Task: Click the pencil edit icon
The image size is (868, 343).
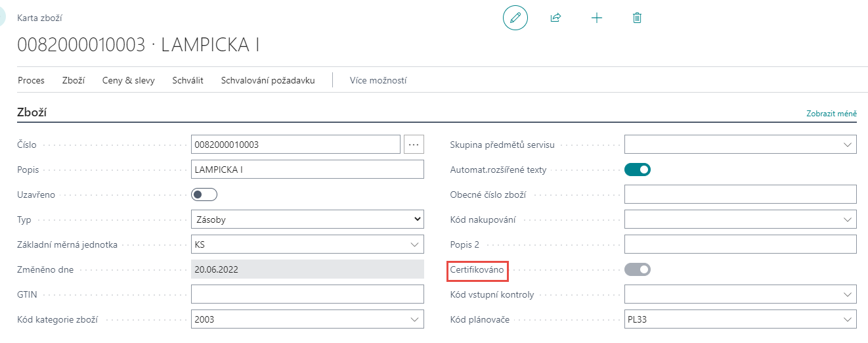Action: pyautogui.click(x=515, y=18)
